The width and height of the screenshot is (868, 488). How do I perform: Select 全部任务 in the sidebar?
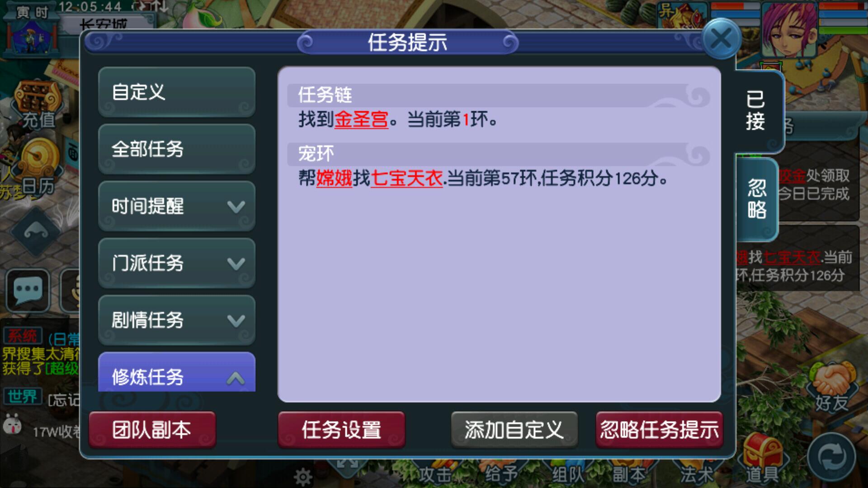tap(177, 149)
